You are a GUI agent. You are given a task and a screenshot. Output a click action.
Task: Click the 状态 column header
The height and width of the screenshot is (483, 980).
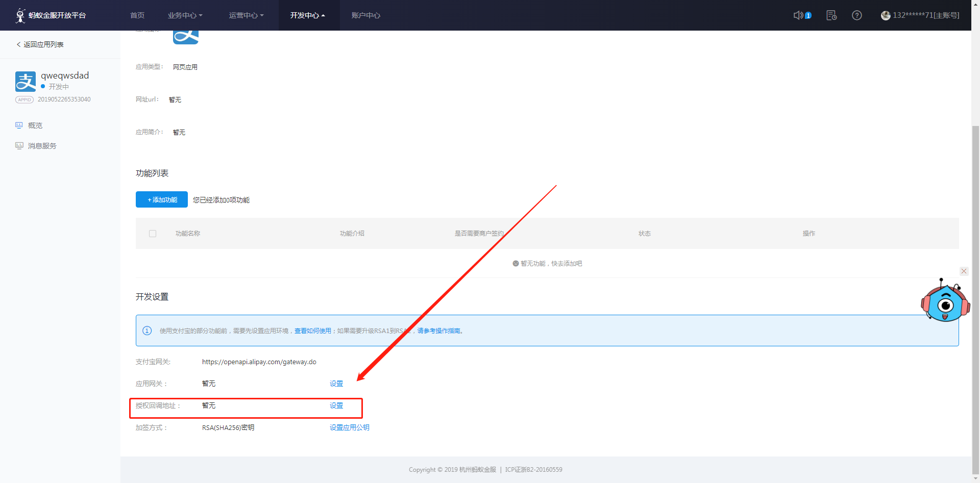[x=645, y=234]
